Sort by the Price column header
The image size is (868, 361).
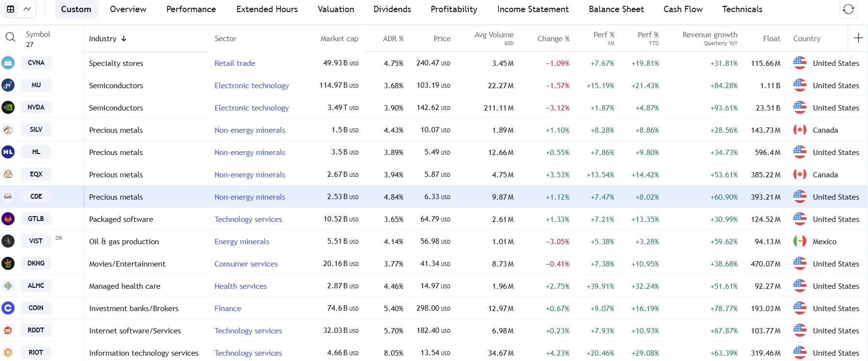(442, 38)
